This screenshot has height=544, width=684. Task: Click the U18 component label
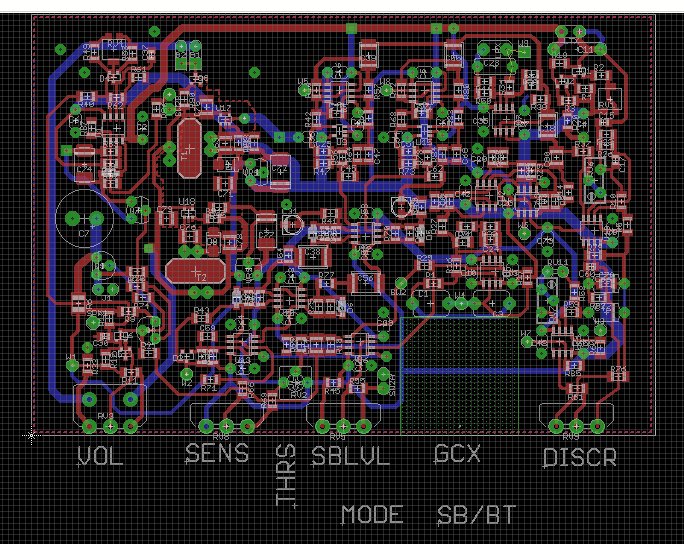click(x=187, y=202)
